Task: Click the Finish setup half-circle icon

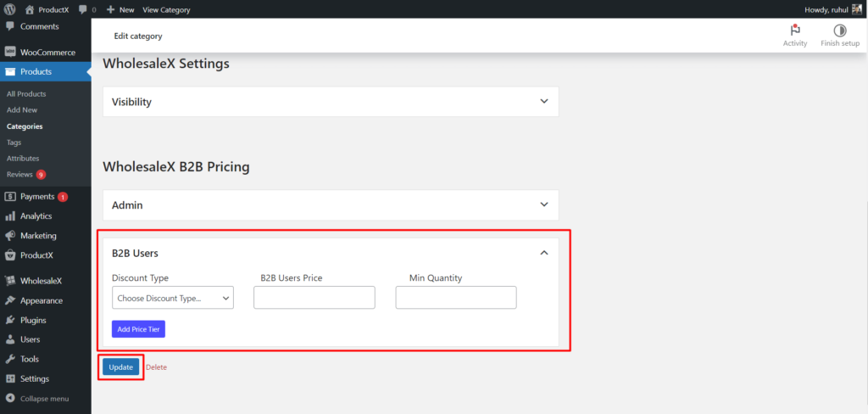Action: [840, 31]
